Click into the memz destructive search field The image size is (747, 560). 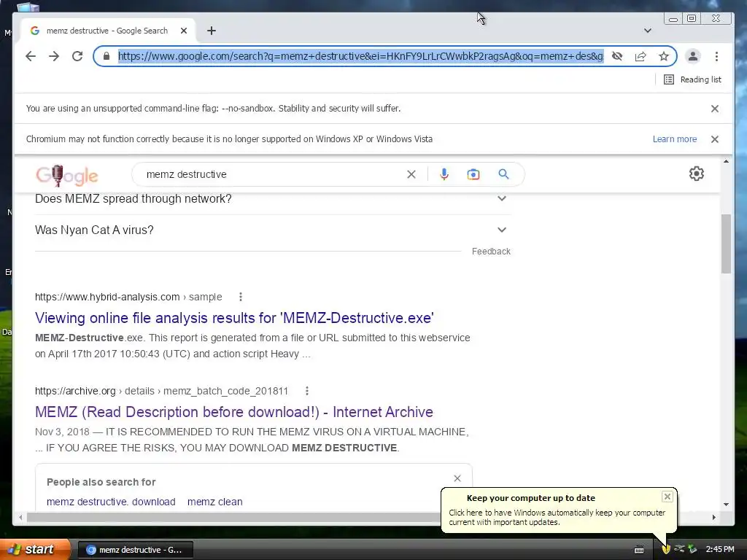pyautogui.click(x=274, y=174)
